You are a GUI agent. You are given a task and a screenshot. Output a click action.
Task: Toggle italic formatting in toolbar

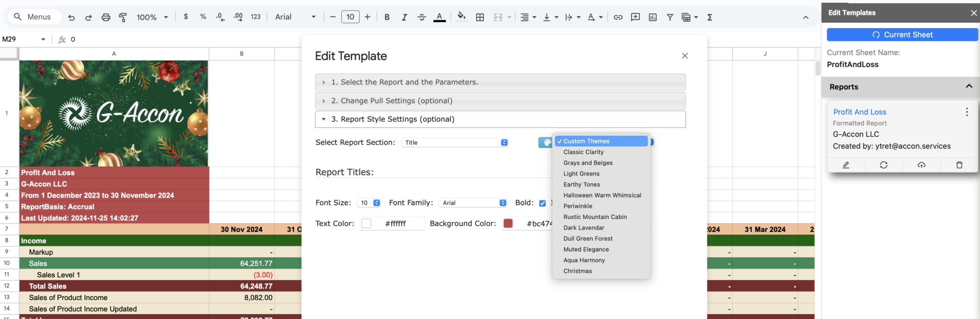click(404, 17)
